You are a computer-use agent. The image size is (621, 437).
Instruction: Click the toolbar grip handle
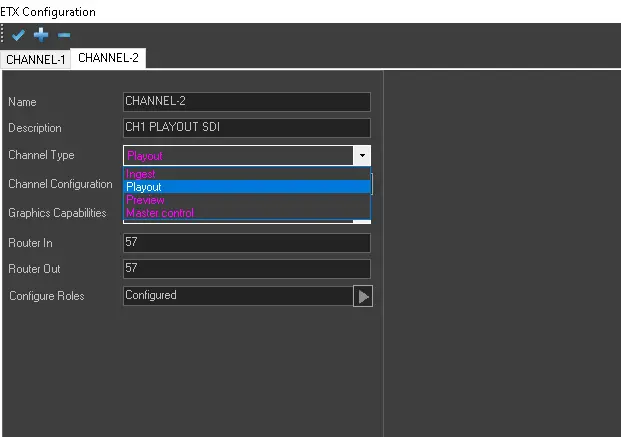pos(4,35)
